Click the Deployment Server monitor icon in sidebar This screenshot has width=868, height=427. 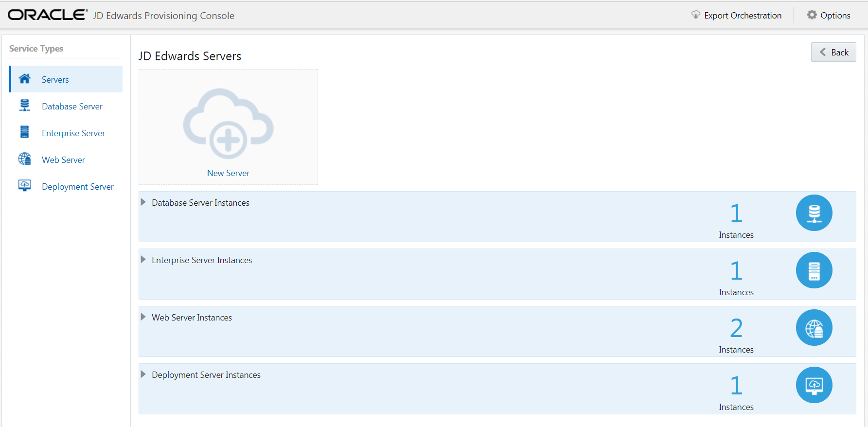click(x=25, y=186)
